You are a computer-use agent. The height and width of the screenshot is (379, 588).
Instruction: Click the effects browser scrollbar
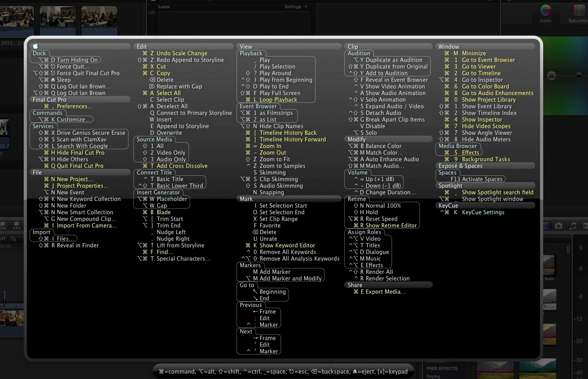click(x=568, y=249)
